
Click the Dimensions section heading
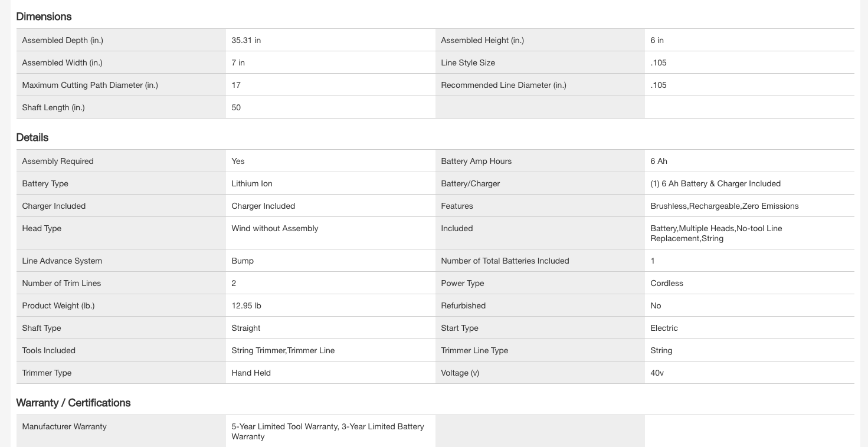click(x=44, y=17)
